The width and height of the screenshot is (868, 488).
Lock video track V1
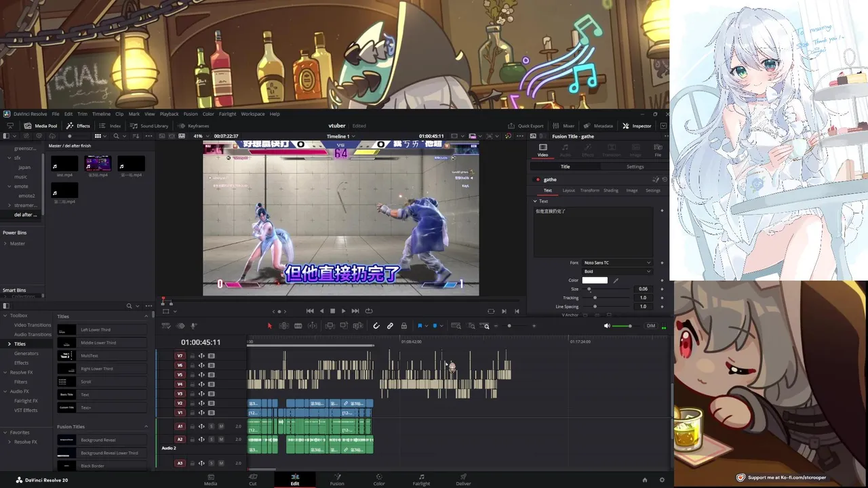coord(192,413)
